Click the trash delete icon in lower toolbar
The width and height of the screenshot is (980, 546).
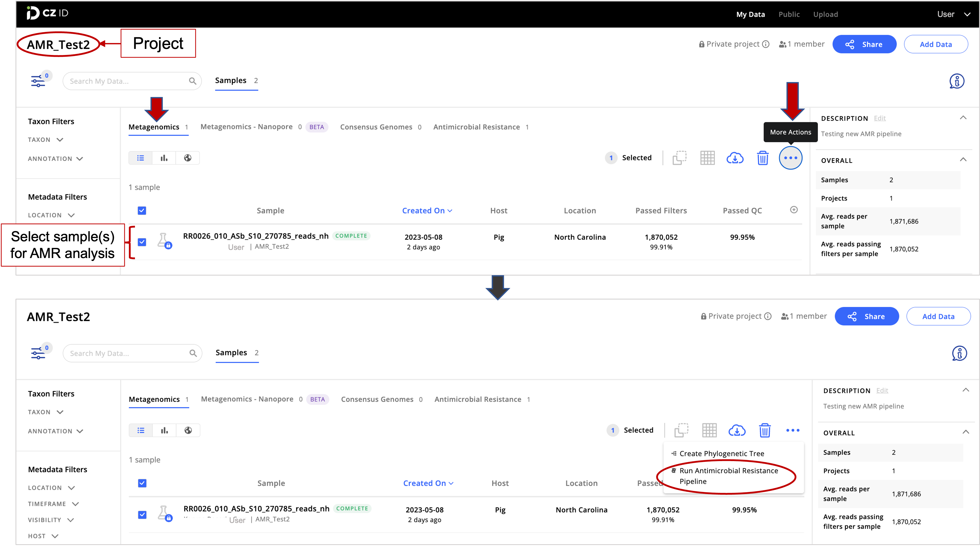764,430
